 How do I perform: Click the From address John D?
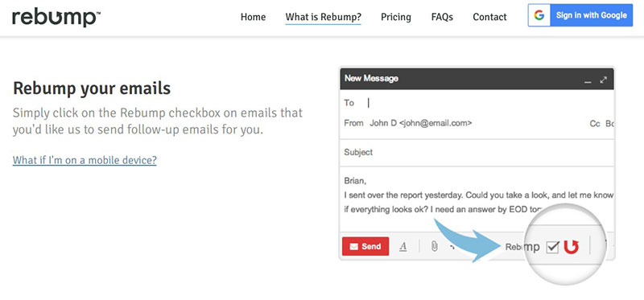(420, 123)
